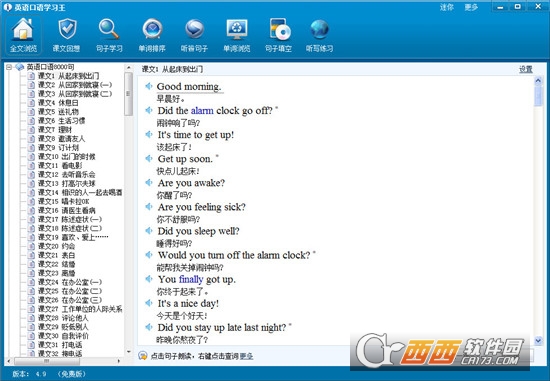The height and width of the screenshot is (381, 550).
Task: Click the 迷你 mini mode button
Action: coord(447,7)
